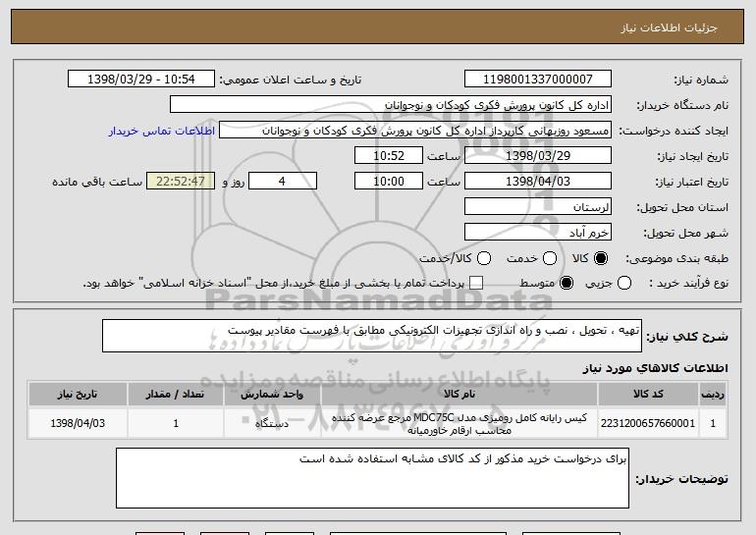
Task: Click the remaining time countdown 22:52:47
Action: tap(181, 182)
